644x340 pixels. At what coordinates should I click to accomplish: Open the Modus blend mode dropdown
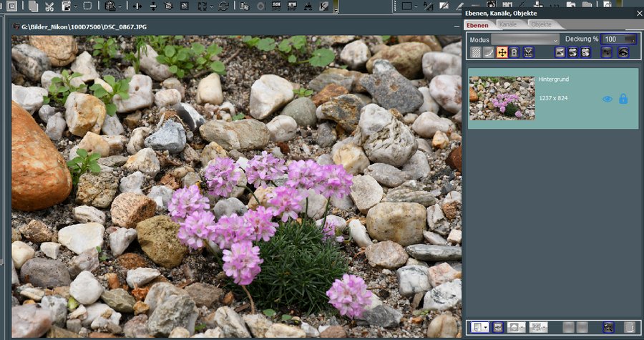[525, 39]
